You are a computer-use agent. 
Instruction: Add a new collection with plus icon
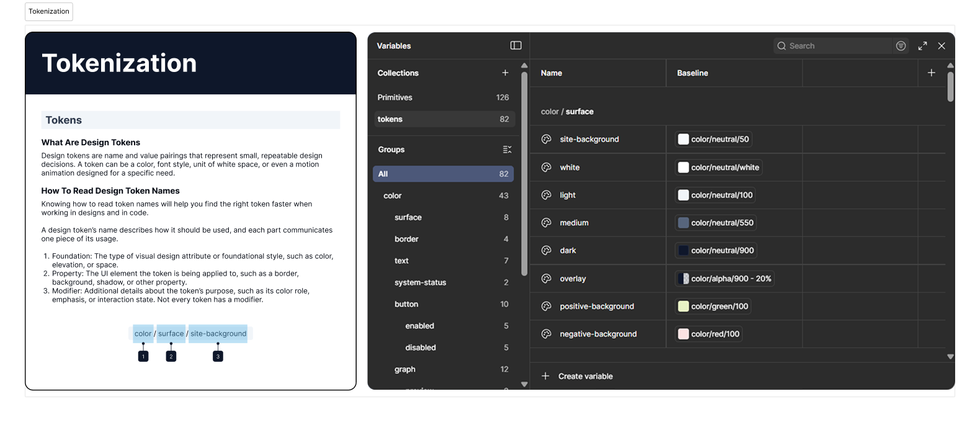[505, 73]
